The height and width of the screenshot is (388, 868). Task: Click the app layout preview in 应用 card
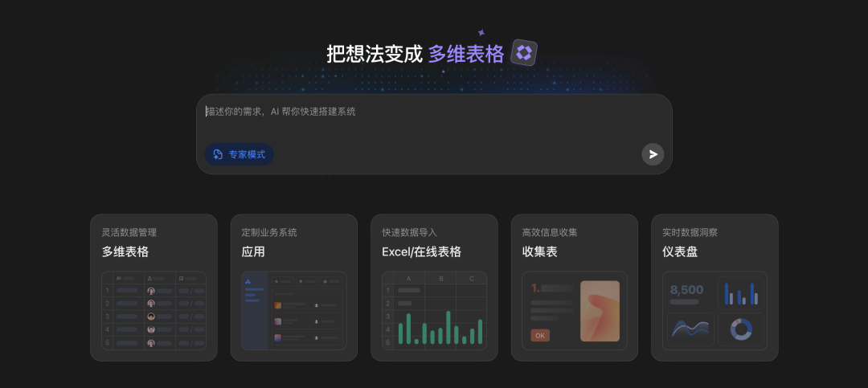click(293, 310)
